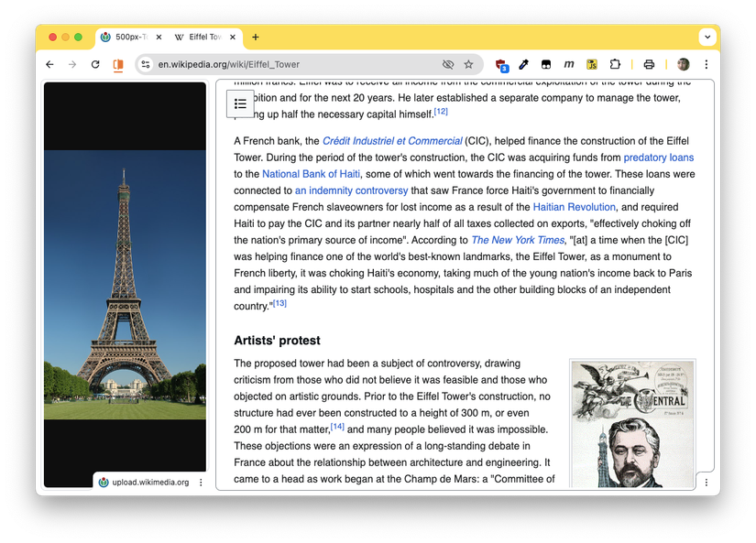
Task: Open the Chrome three-dot menu
Action: coord(706,64)
